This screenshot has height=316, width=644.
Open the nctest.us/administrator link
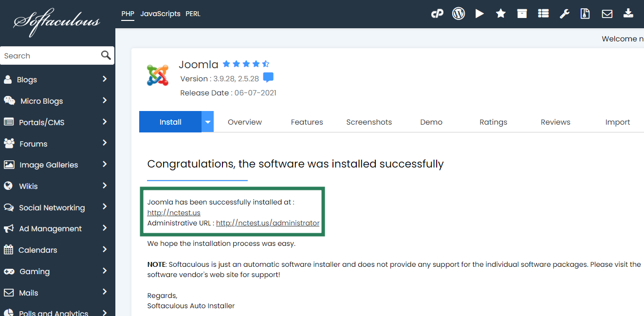coord(268,223)
